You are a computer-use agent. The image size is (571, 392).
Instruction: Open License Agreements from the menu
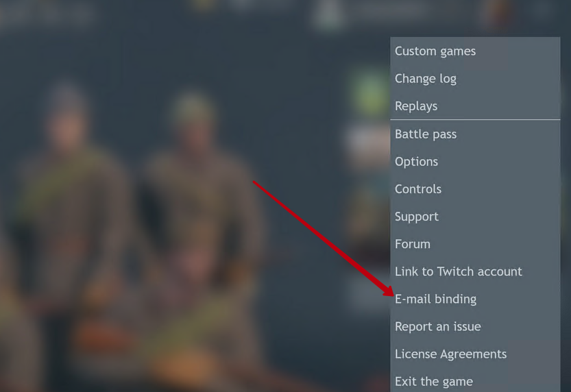tap(475, 354)
